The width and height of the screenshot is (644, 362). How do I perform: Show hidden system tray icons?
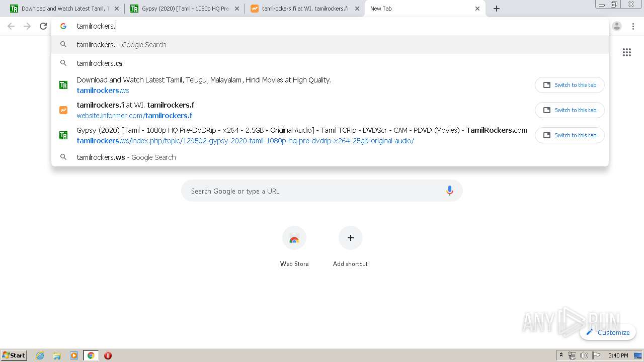coord(561,355)
